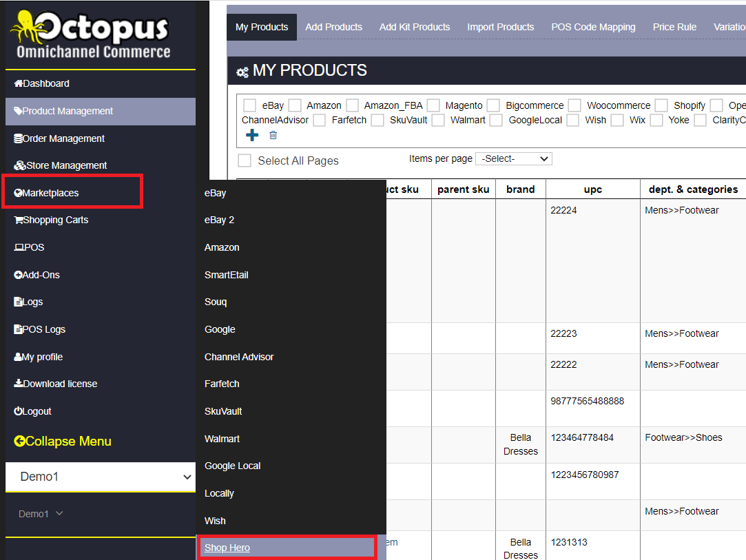The height and width of the screenshot is (560, 746).
Task: Check the Amazon channel checkbox
Action: [295, 105]
